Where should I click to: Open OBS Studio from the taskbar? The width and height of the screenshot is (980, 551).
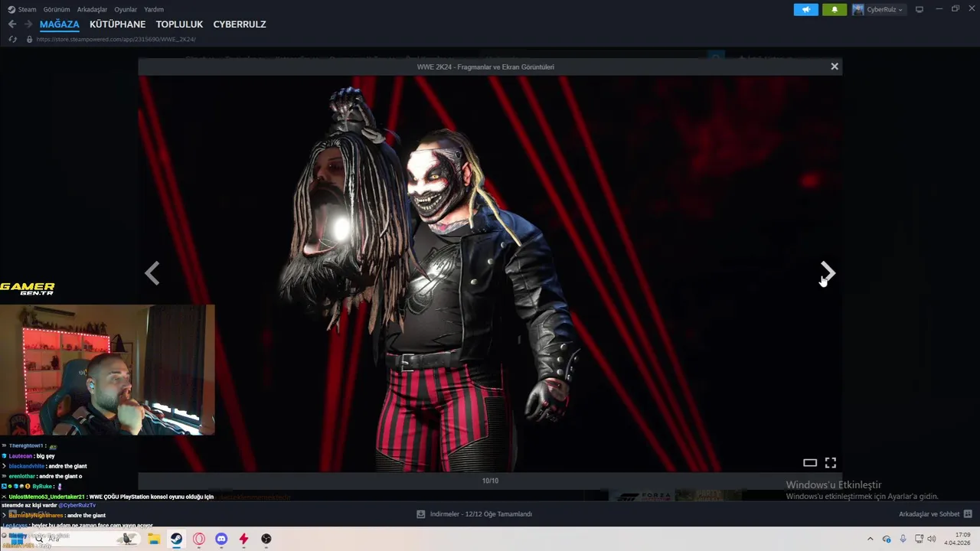[x=266, y=539]
